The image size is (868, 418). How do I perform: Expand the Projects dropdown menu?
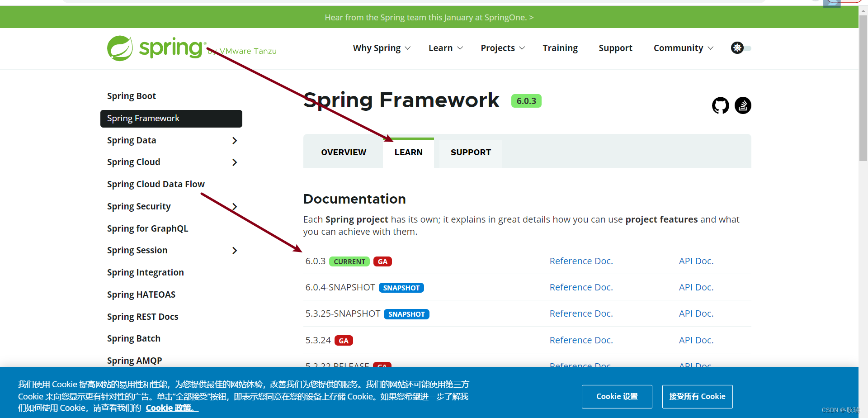click(x=503, y=48)
